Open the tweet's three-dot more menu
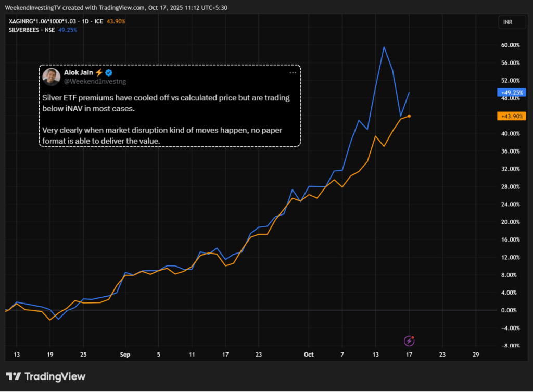Image resolution: width=533 pixels, height=392 pixels. pos(293,73)
